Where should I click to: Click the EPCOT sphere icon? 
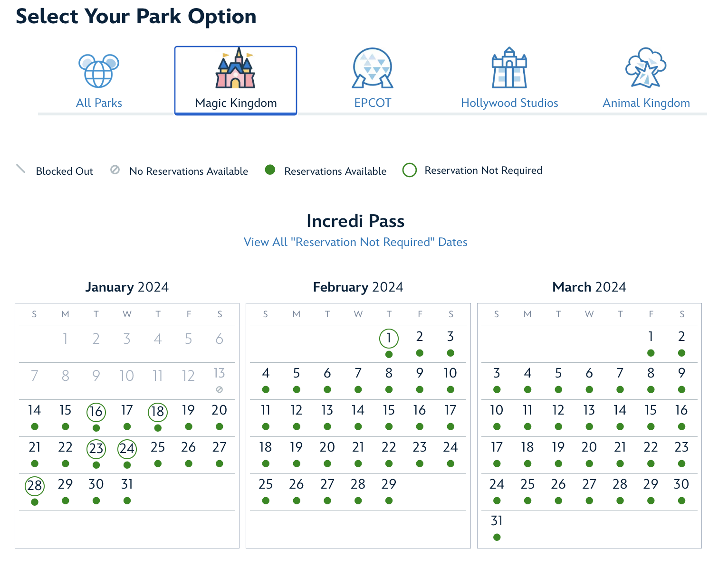click(373, 69)
